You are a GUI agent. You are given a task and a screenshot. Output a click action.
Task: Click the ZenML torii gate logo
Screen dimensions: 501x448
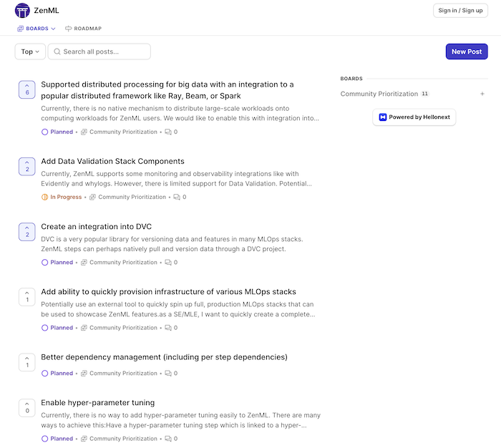pyautogui.click(x=22, y=11)
